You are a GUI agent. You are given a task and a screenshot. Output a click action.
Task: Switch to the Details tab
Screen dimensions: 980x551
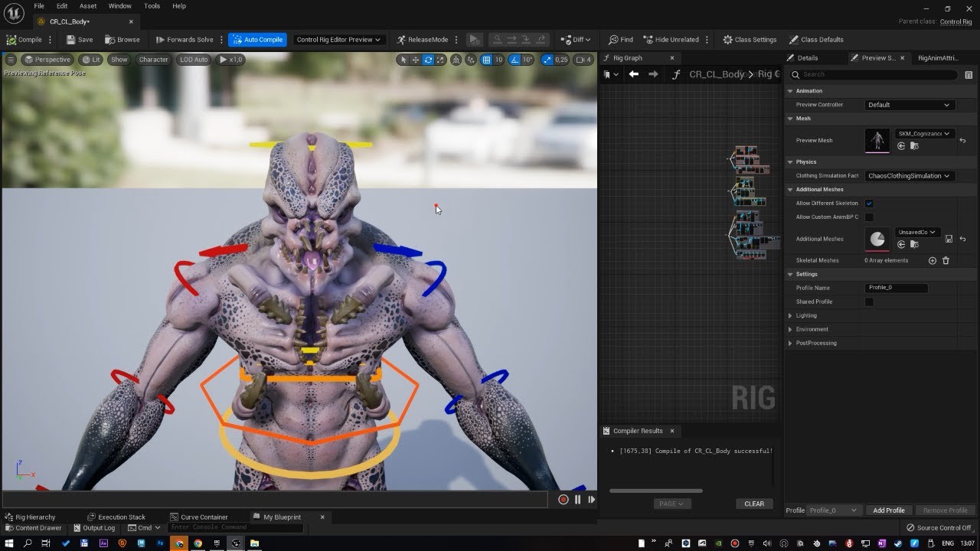tap(808, 58)
